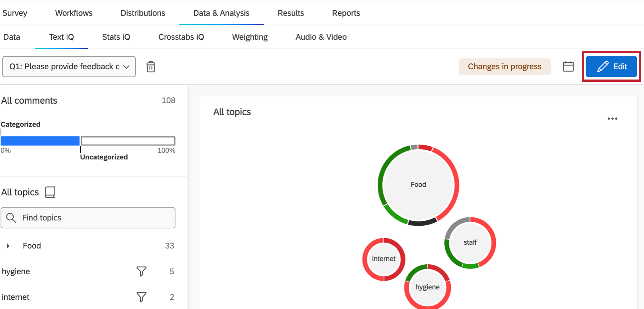Screen dimensions: 644x309
Task: Open the calendar date filter icon
Action: point(568,67)
